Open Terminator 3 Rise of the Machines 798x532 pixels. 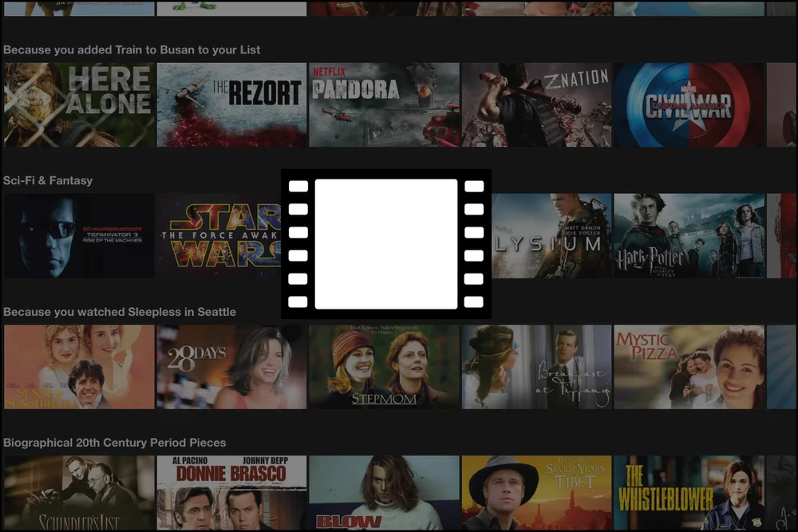(79, 235)
